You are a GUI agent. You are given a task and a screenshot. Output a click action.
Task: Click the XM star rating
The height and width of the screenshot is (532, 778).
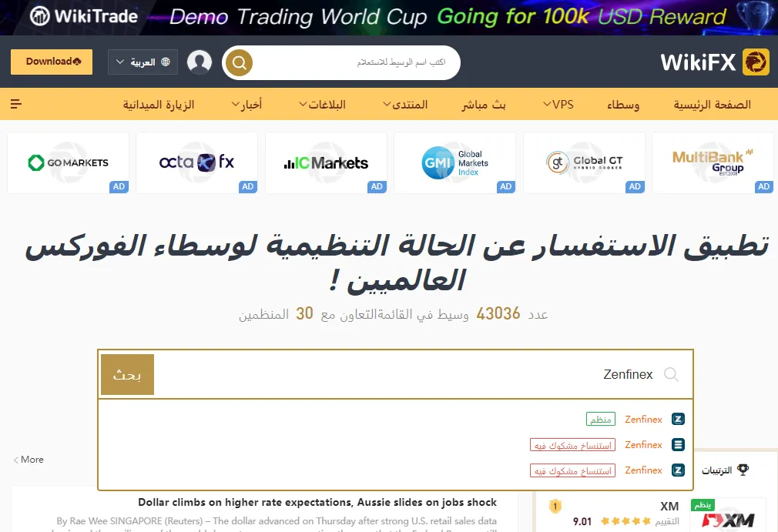[625, 521]
